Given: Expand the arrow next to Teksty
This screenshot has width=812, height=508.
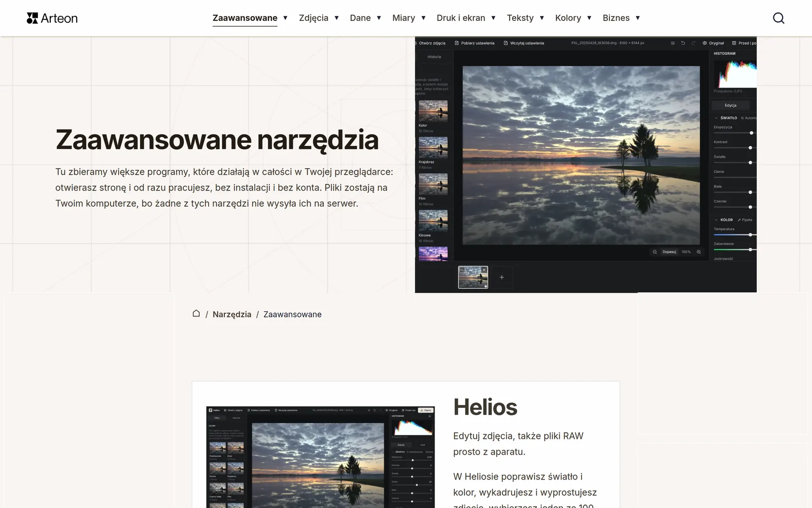Looking at the screenshot, I should [542, 18].
